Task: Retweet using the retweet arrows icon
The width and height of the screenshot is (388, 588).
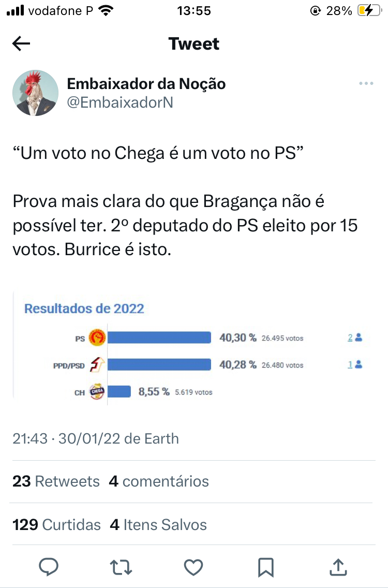Action: pyautogui.click(x=122, y=567)
